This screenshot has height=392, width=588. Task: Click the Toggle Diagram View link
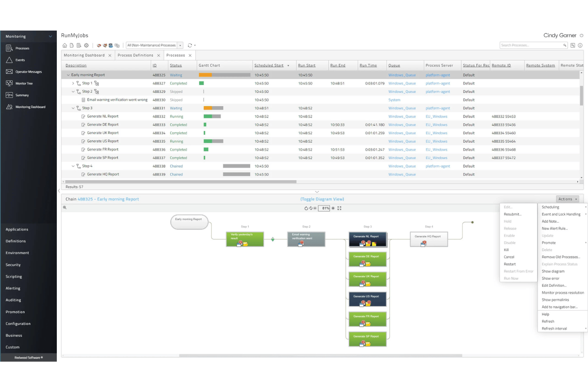click(x=322, y=199)
